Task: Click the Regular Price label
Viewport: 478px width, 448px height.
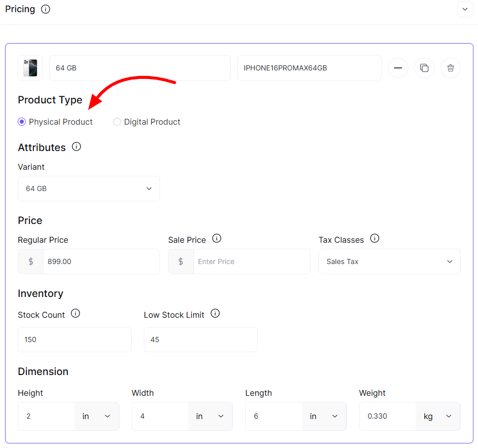Action: [x=43, y=240]
